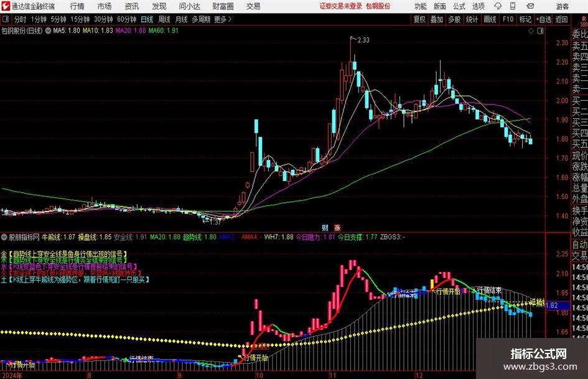Click the 游客 user account label
The height and width of the screenshot is (379, 588).
coord(562,6)
